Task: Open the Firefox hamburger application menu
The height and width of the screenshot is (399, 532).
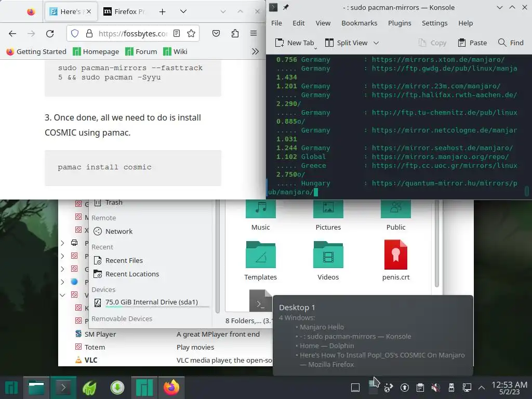Action: (254, 33)
